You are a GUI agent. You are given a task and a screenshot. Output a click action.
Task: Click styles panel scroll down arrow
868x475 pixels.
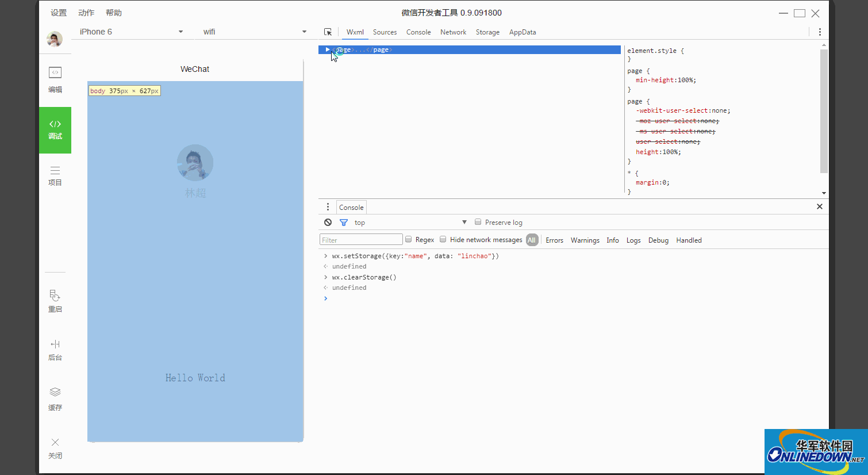point(824,193)
